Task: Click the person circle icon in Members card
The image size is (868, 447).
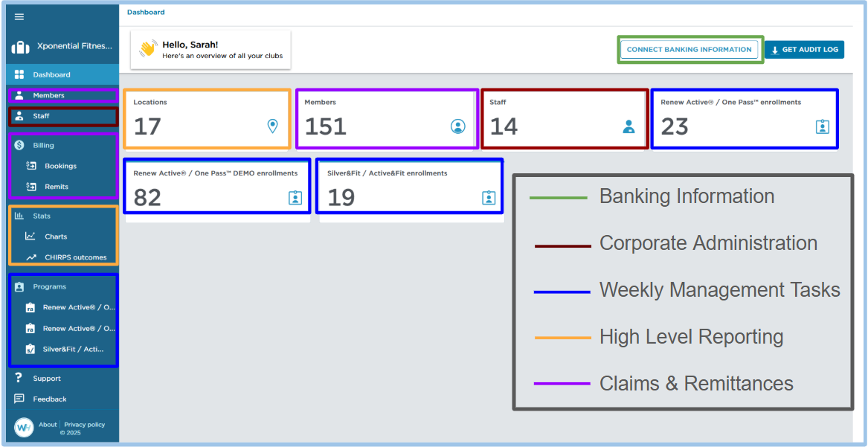Action: pos(457,126)
